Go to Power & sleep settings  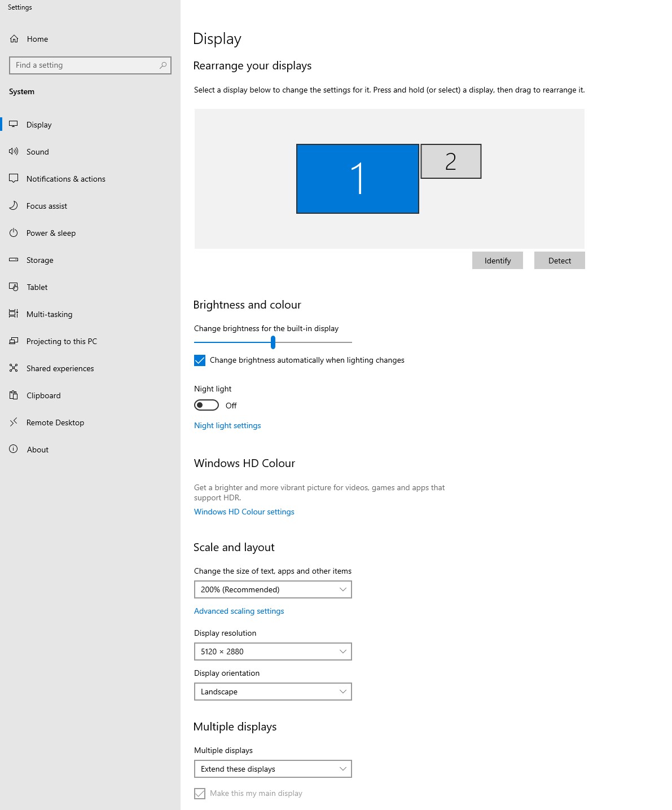(90, 233)
